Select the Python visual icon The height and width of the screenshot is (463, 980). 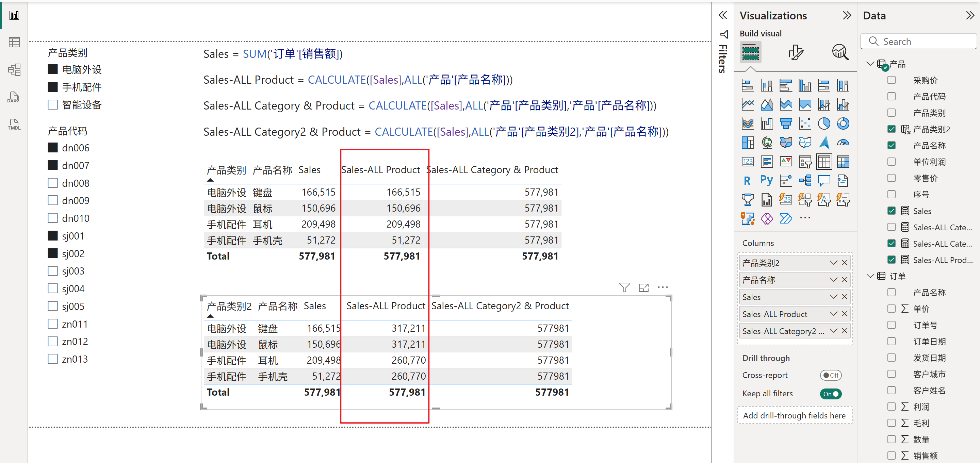[767, 181]
